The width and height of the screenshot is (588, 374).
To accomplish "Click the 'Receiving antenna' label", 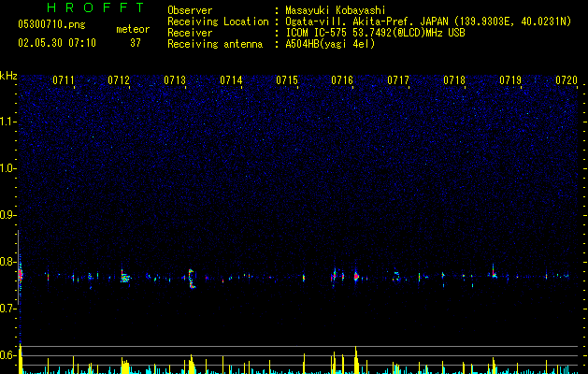I will click(215, 44).
